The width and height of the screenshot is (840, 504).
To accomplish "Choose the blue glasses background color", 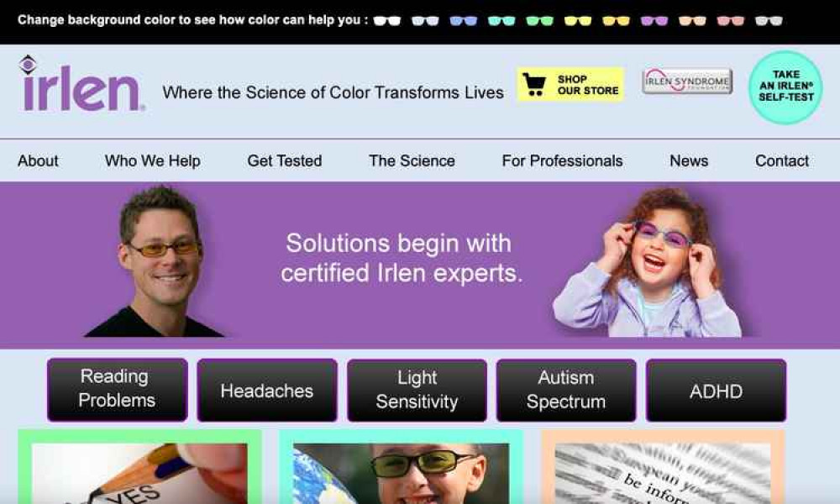I will [x=463, y=21].
